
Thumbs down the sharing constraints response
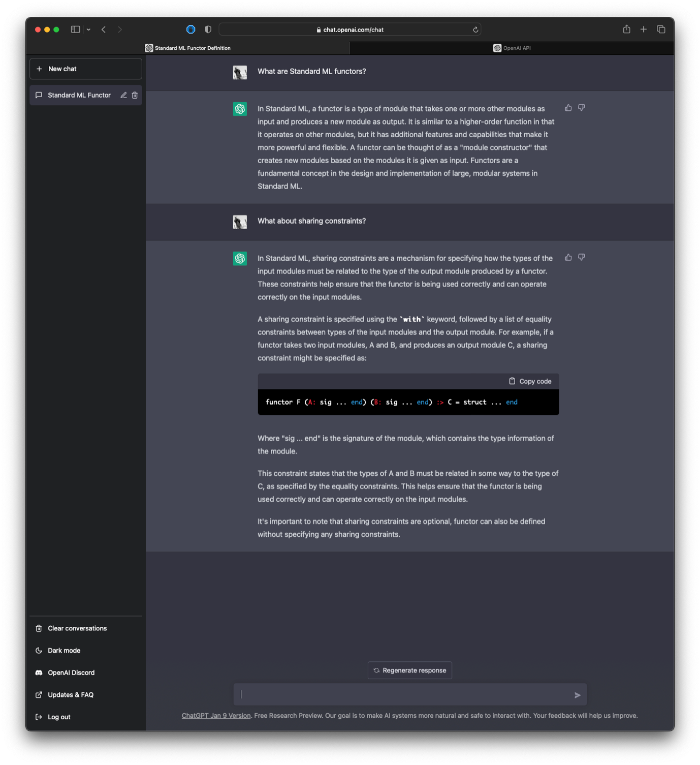pyautogui.click(x=581, y=257)
